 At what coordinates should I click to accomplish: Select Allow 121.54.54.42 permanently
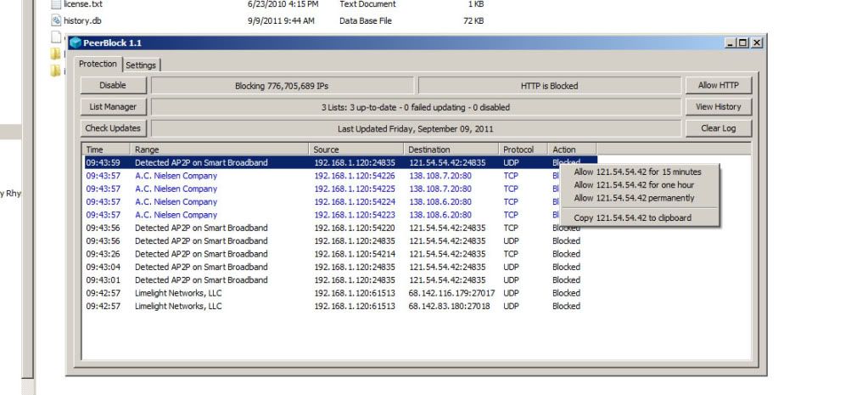[634, 198]
